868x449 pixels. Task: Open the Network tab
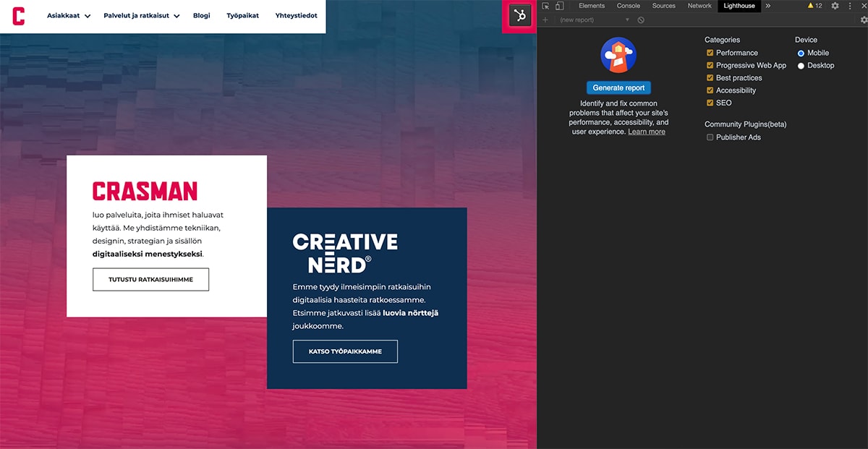[699, 6]
